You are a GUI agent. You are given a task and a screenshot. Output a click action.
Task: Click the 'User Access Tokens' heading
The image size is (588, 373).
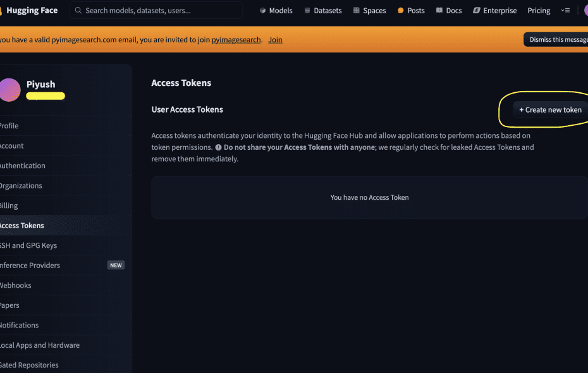187,109
